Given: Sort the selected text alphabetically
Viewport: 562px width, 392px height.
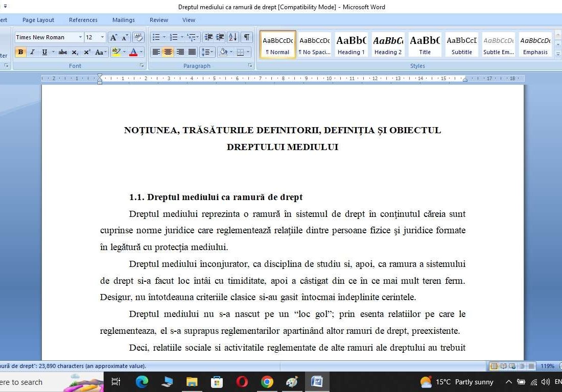Looking at the screenshot, I should (233, 37).
